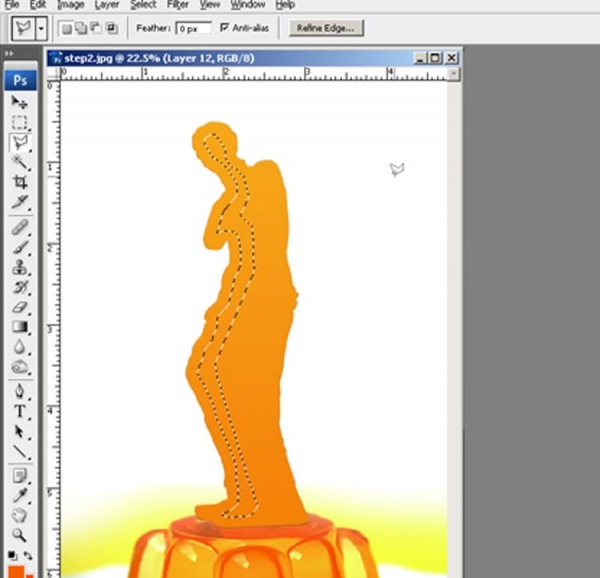Select the Brush tool
The width and height of the screenshot is (600, 578).
(x=19, y=247)
